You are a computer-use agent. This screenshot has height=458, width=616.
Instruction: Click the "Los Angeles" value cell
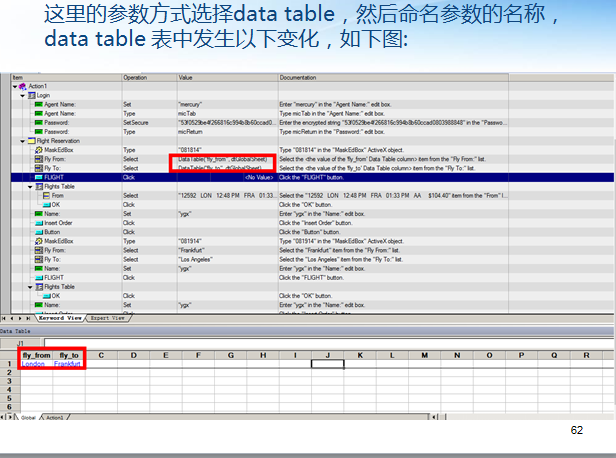pyautogui.click(x=227, y=259)
